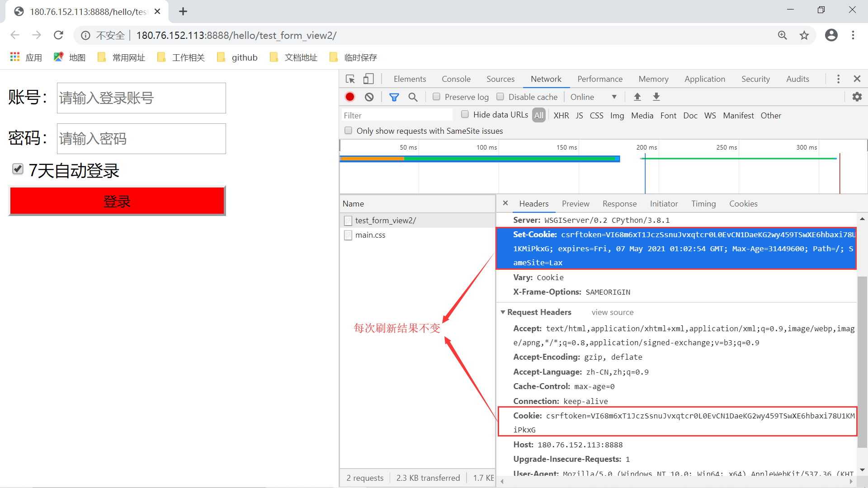Toggle the device toolbar icon

[368, 79]
